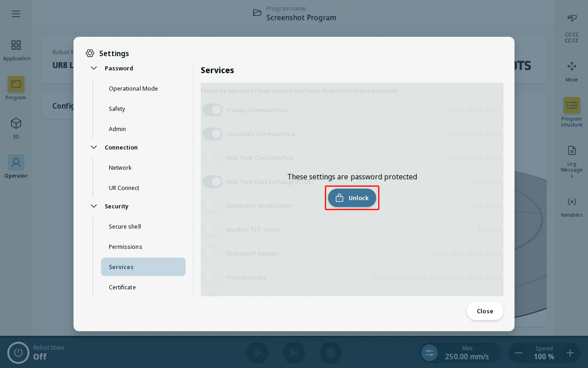Screen dimensions: 588x368
Task: Toggle the Profinet Device switch
Action: click(213, 277)
